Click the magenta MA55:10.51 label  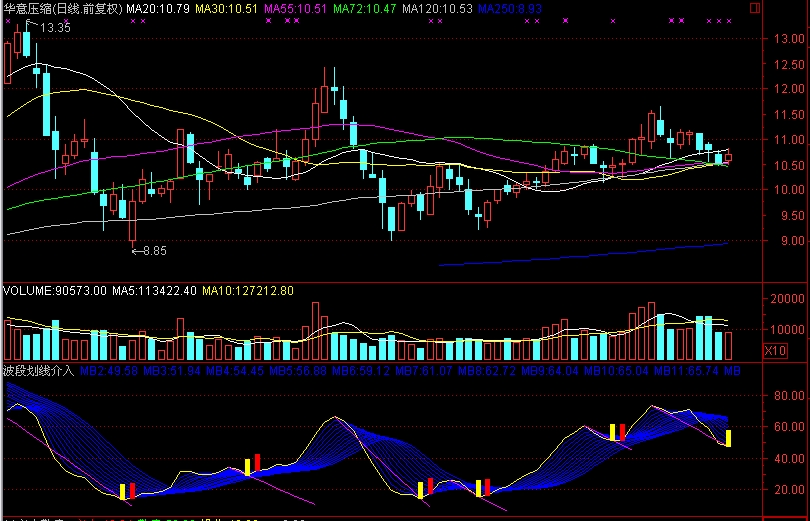[295, 9]
